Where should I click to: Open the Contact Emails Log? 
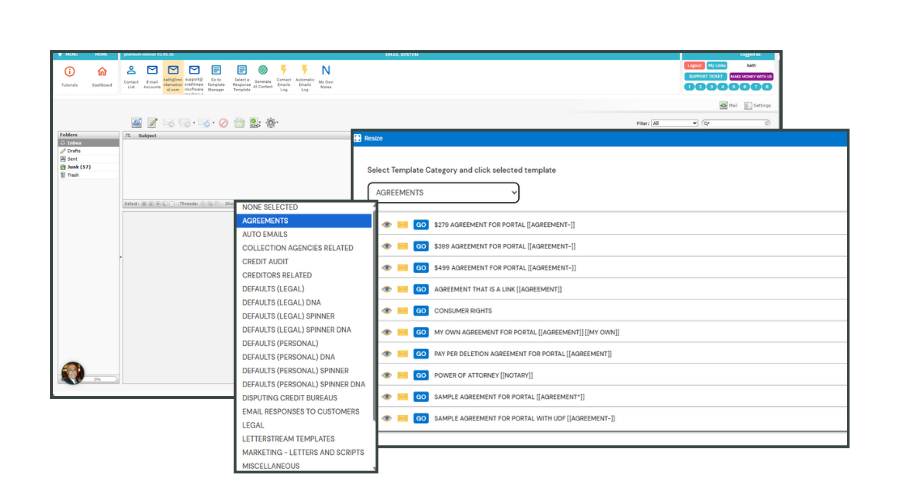[284, 70]
